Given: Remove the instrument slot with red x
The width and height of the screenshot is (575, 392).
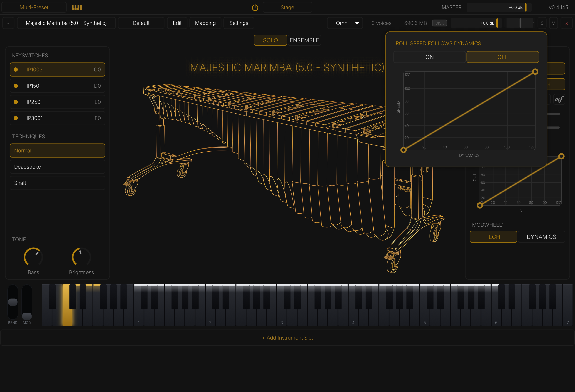Looking at the screenshot, I should (566, 23).
